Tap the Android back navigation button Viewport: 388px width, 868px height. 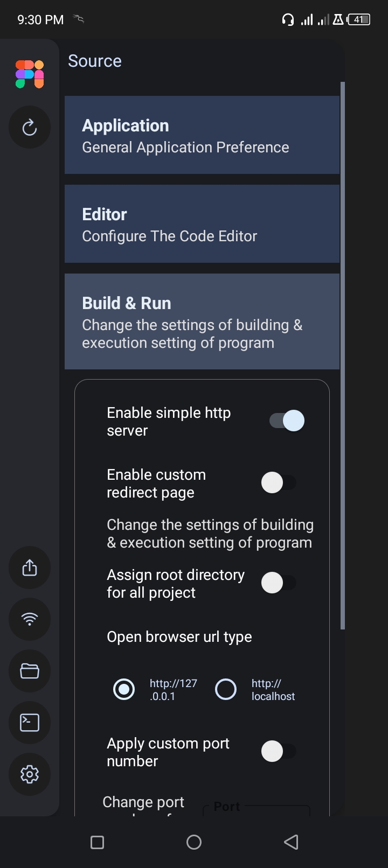pos(291,842)
